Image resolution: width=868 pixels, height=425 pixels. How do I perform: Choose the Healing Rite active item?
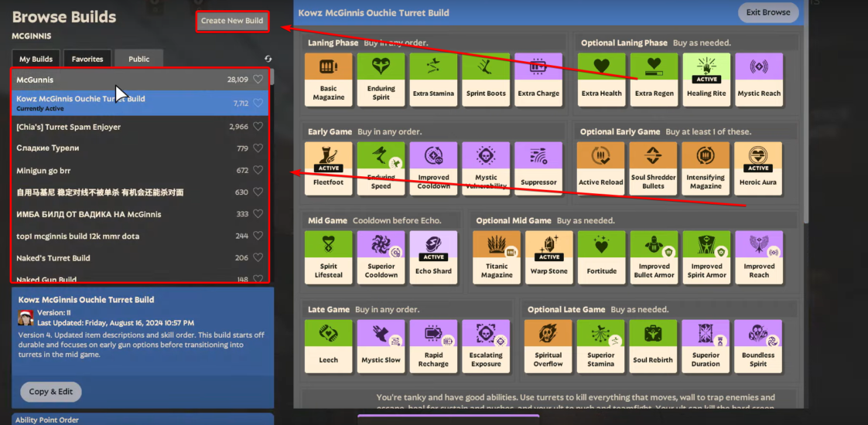[x=706, y=80]
